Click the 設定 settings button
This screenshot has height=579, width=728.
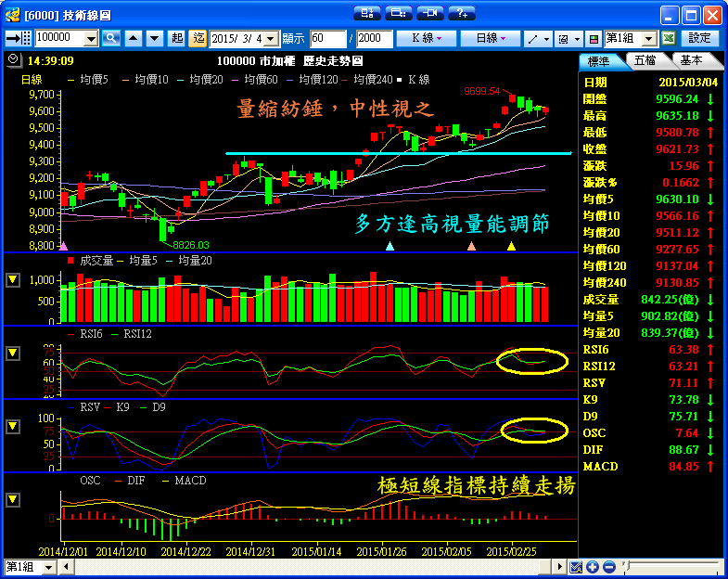700,38
